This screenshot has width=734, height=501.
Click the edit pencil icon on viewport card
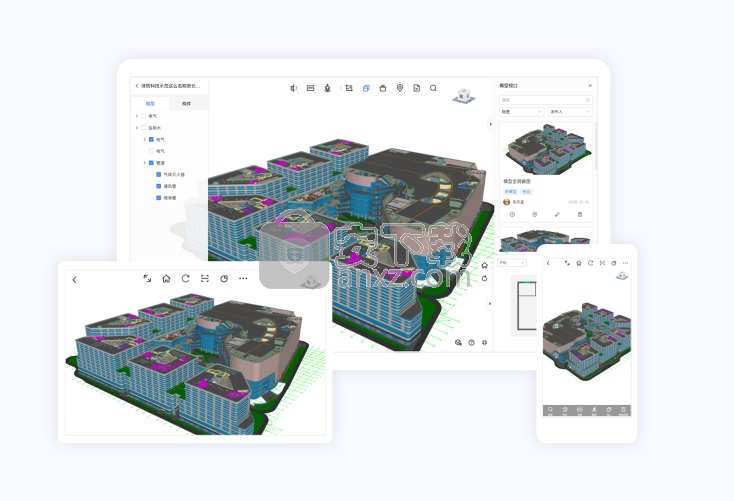click(x=557, y=214)
